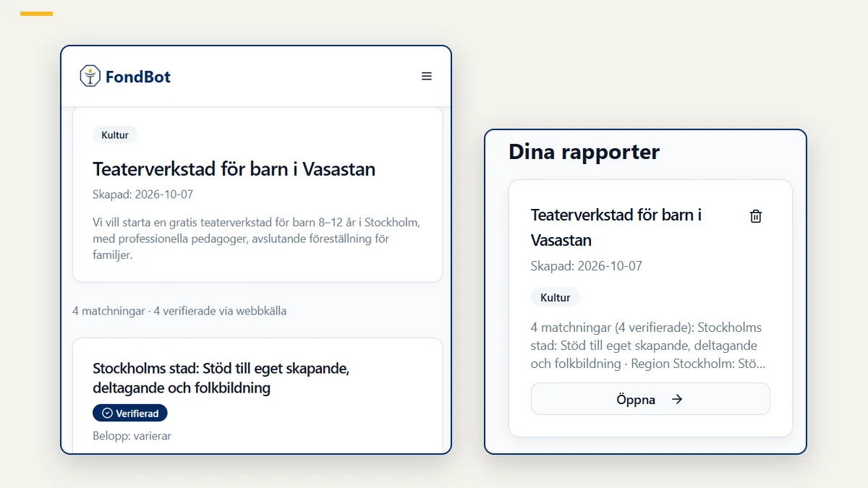This screenshot has width=868, height=488.
Task: Click the project description starting 'Vi vill starta'
Action: 257,239
